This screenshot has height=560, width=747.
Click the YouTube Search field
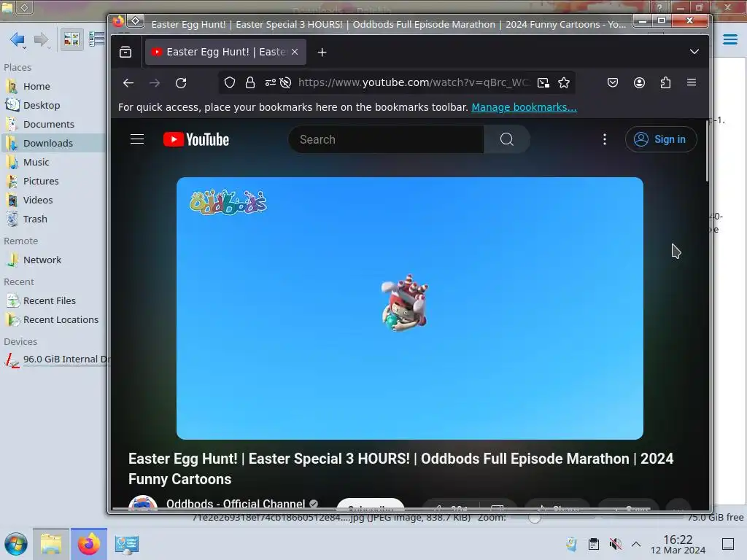[386, 139]
